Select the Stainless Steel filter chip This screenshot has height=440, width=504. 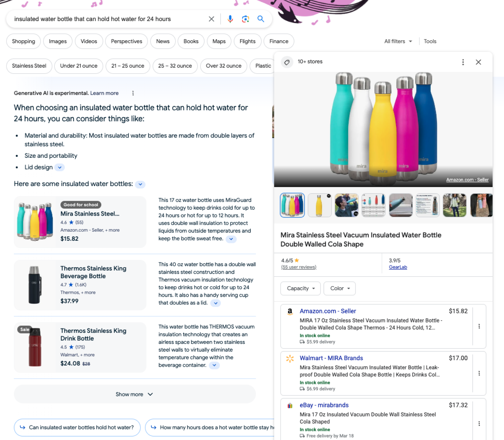click(x=29, y=66)
